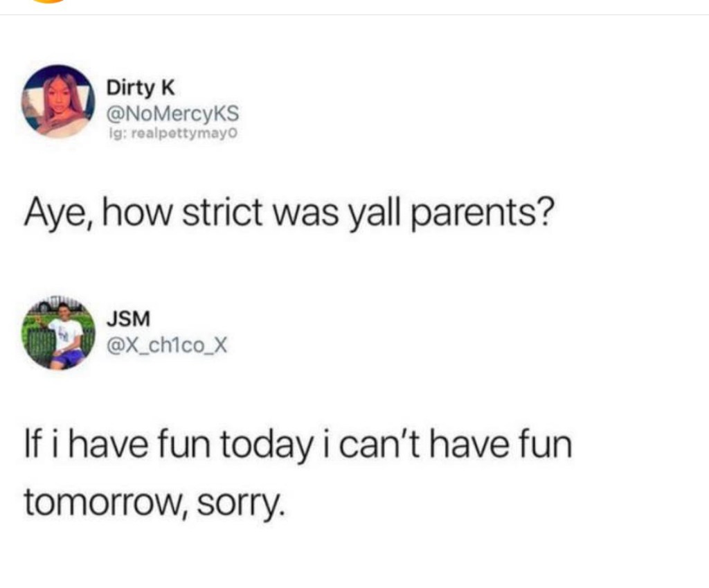Open Dirty K's profile picture
The height and width of the screenshot is (588, 709).
point(58,101)
